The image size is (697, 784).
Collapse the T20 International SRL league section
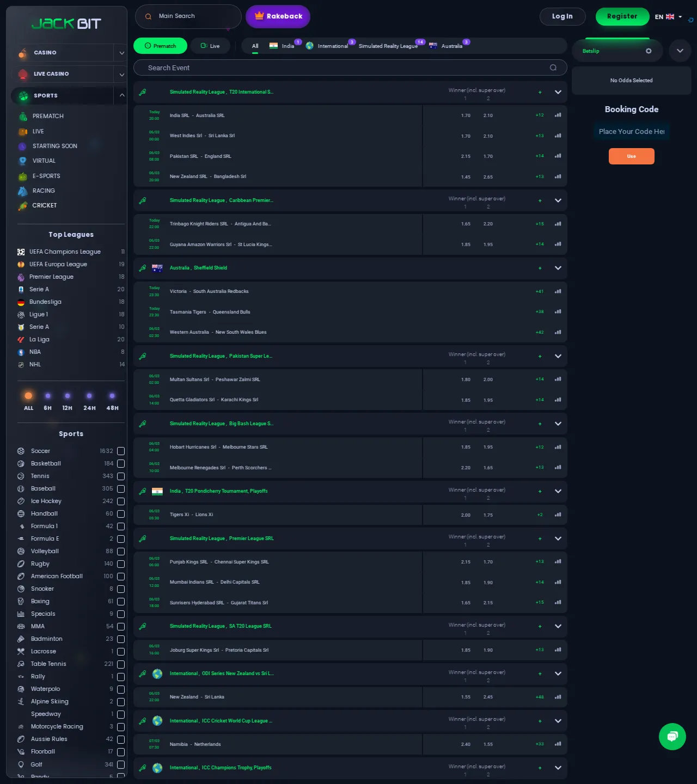tap(558, 92)
